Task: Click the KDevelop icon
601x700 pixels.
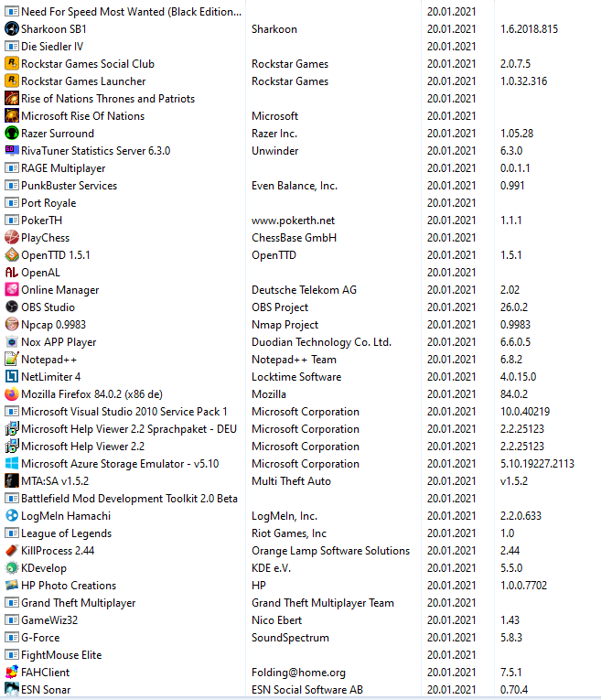Action: (x=12, y=568)
